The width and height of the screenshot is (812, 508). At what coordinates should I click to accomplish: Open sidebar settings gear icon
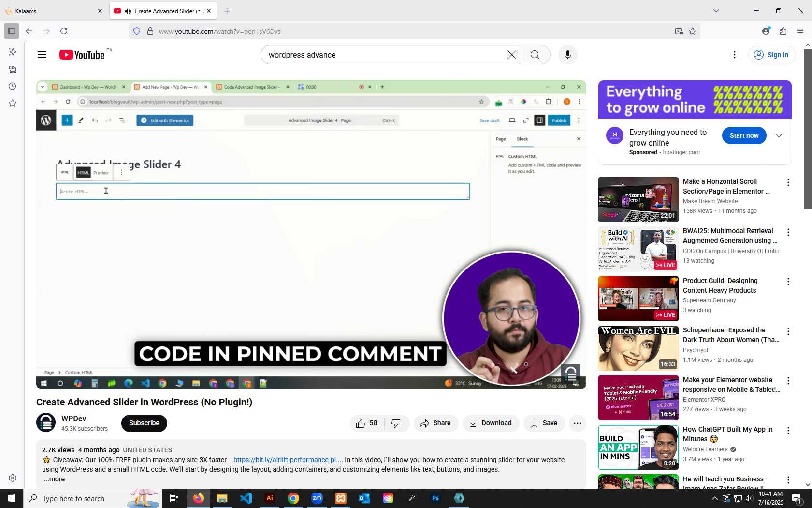click(13, 478)
